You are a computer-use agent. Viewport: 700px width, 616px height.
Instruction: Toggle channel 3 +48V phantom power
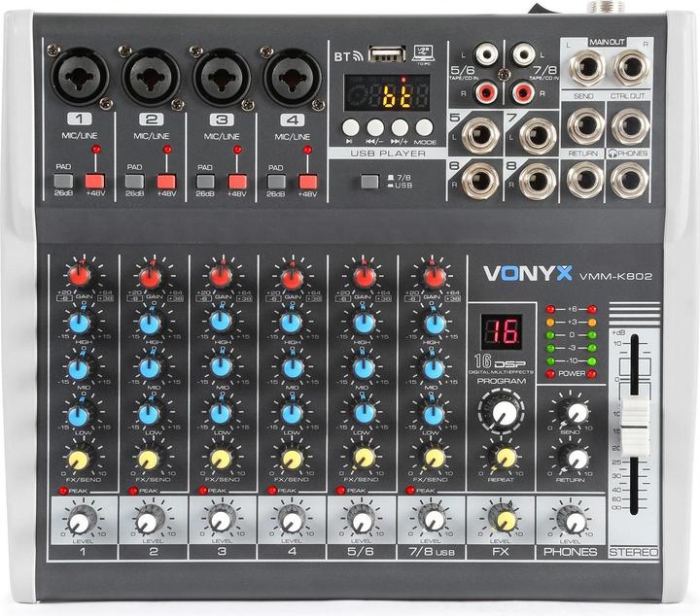237,182
